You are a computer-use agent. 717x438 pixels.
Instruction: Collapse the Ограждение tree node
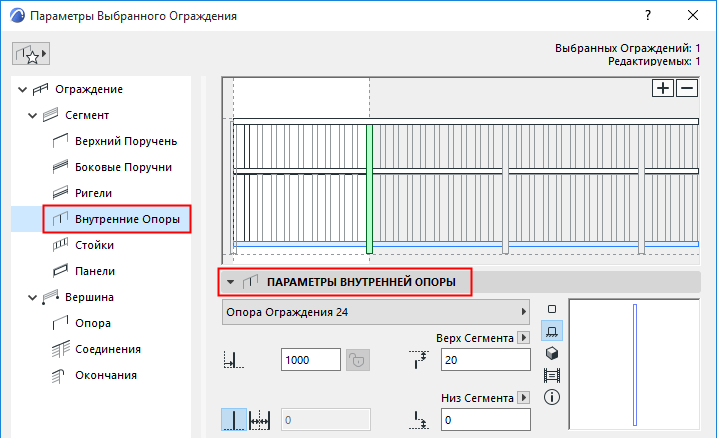point(22,90)
